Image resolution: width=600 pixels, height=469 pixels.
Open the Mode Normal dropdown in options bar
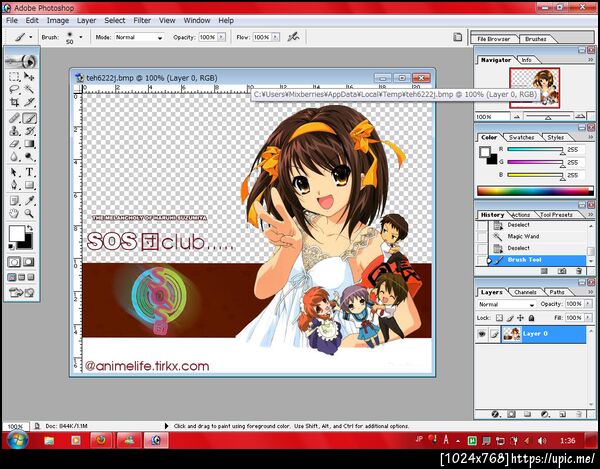pyautogui.click(x=140, y=37)
